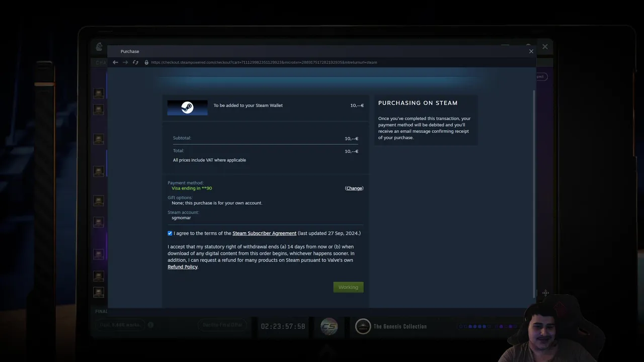644x362 pixels.
Task: Go back using the browser back arrow
Action: coord(115,62)
